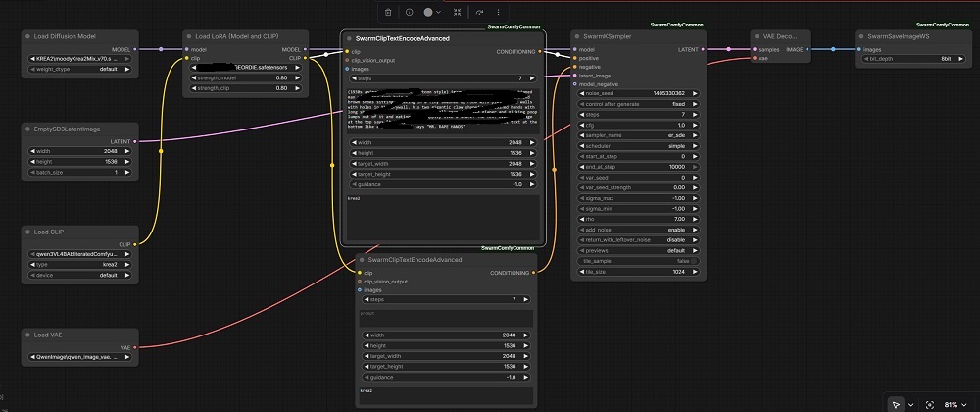Image resolution: width=980 pixels, height=412 pixels.
Task: Delete the selected node with trash icon
Action: pyautogui.click(x=388, y=12)
